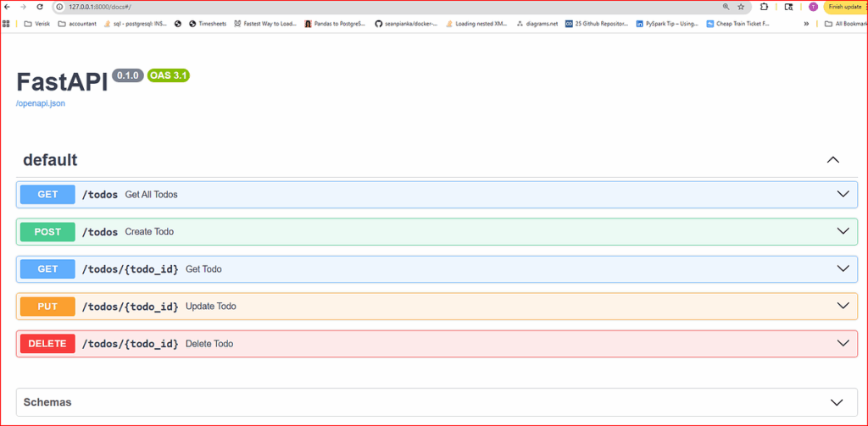Click the GET badge for Get Todo

(x=47, y=269)
